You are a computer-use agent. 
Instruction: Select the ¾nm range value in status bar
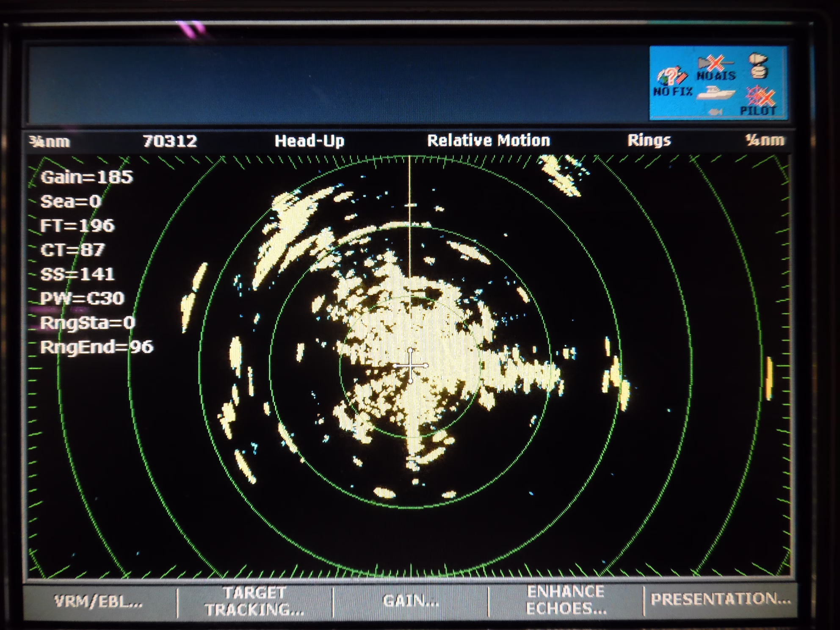tap(50, 141)
